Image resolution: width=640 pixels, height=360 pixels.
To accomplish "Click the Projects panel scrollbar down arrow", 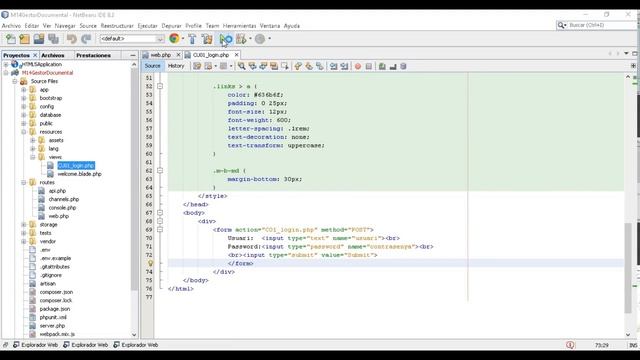I will (134, 334).
